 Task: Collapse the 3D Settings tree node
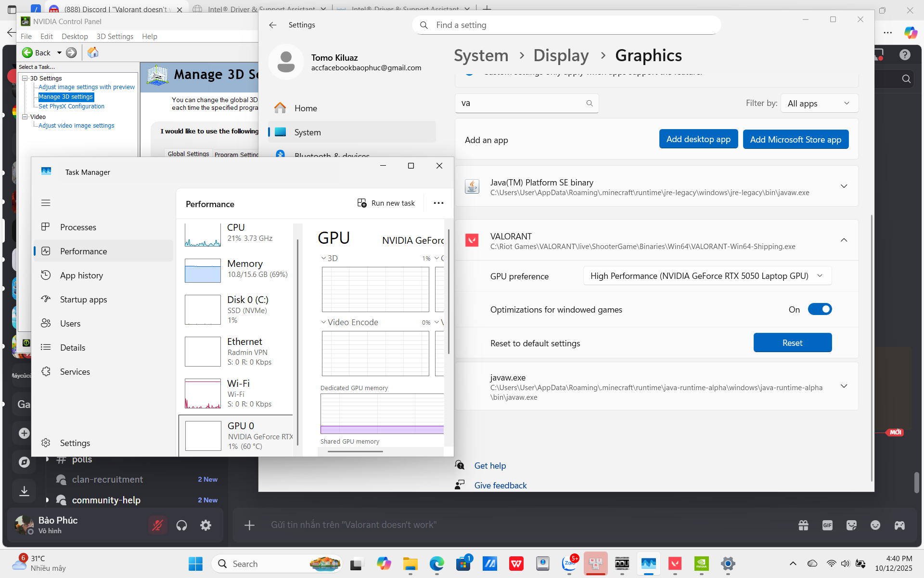pos(25,78)
